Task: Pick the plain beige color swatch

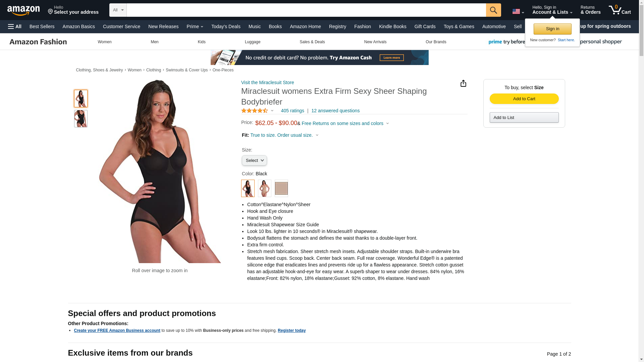Action: [x=281, y=188]
